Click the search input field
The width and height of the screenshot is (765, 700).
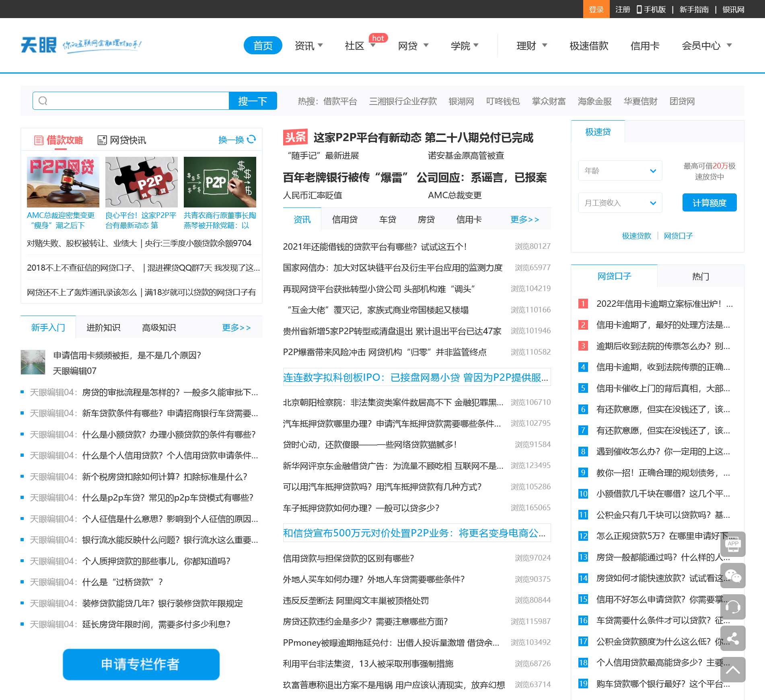click(x=131, y=101)
